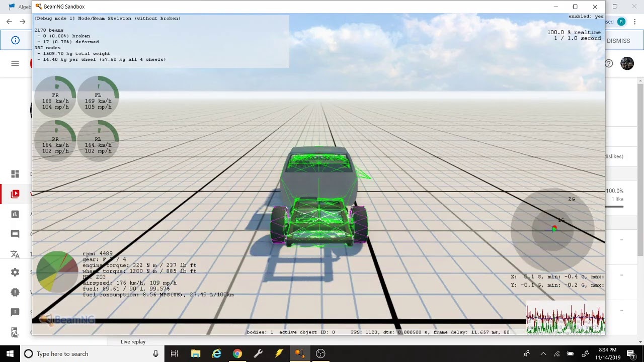
Task: Click the vehicle skeleton in the viewport
Action: [x=320, y=197]
